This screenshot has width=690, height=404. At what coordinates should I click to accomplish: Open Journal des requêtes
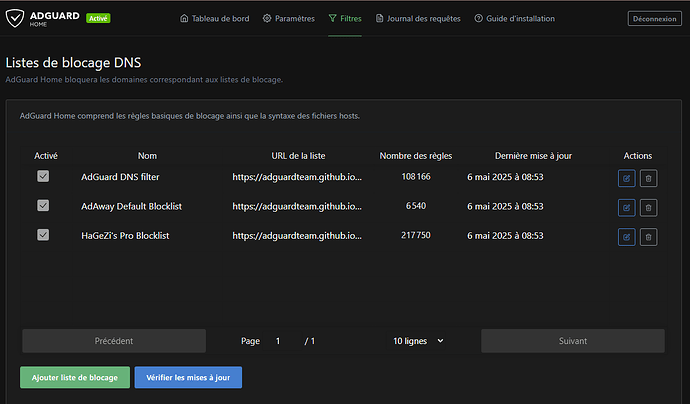(x=418, y=18)
